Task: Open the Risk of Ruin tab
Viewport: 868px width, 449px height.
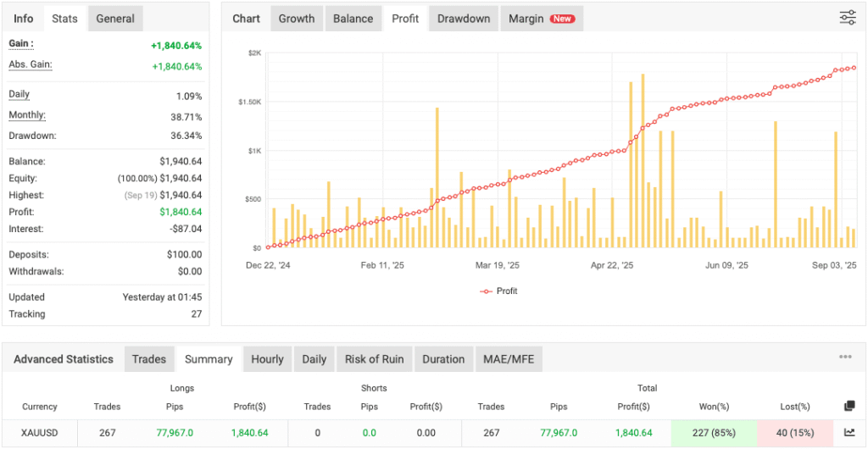Action: (x=374, y=359)
